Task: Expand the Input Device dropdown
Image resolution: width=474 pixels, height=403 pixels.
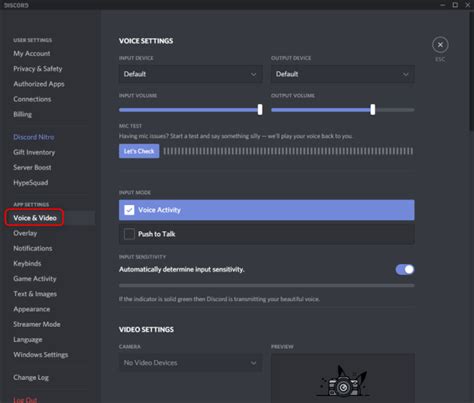Action: tap(190, 74)
